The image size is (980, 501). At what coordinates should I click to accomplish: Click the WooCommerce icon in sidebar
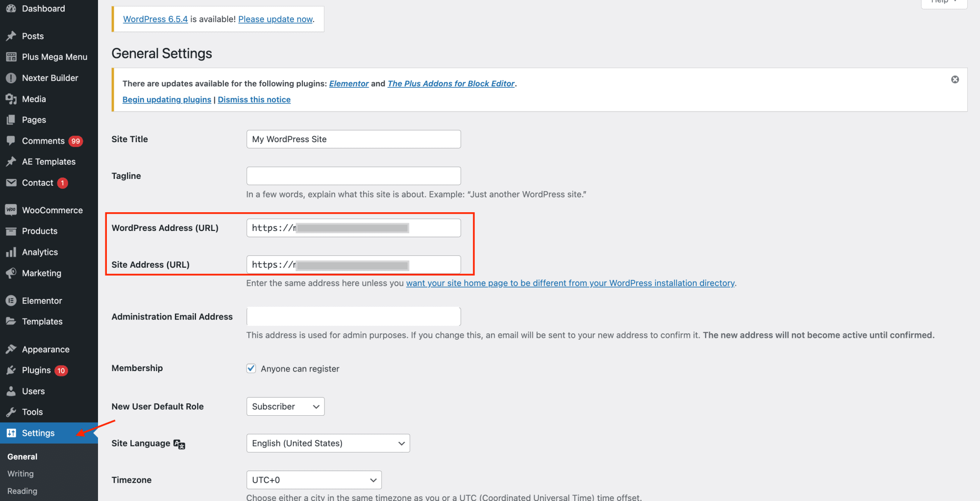(x=11, y=210)
